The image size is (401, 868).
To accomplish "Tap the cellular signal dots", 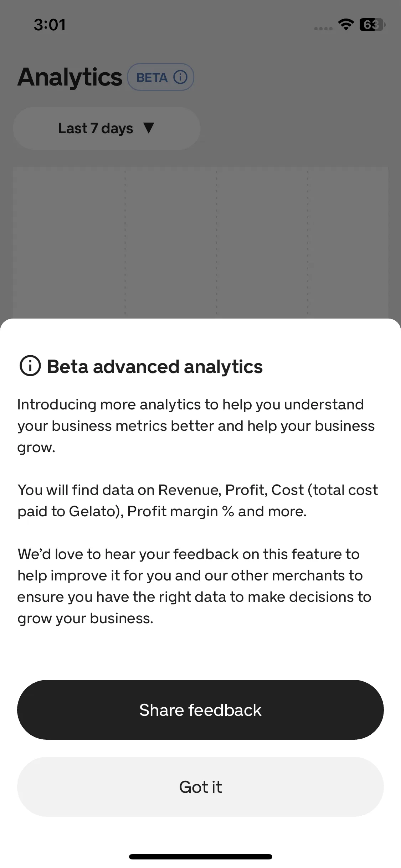I will click(323, 29).
